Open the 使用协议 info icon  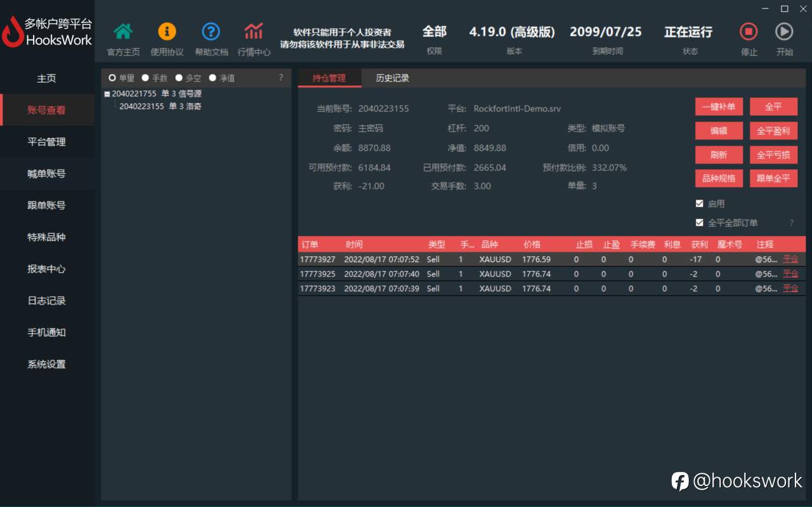(167, 31)
